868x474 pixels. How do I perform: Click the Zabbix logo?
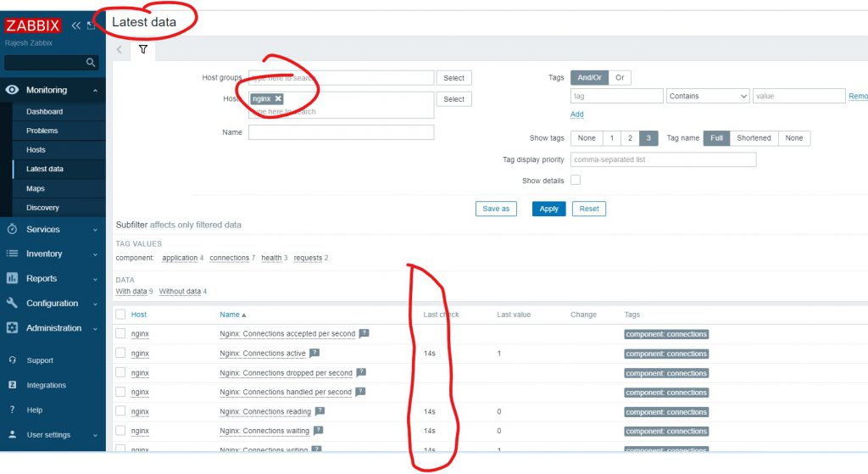pos(33,25)
